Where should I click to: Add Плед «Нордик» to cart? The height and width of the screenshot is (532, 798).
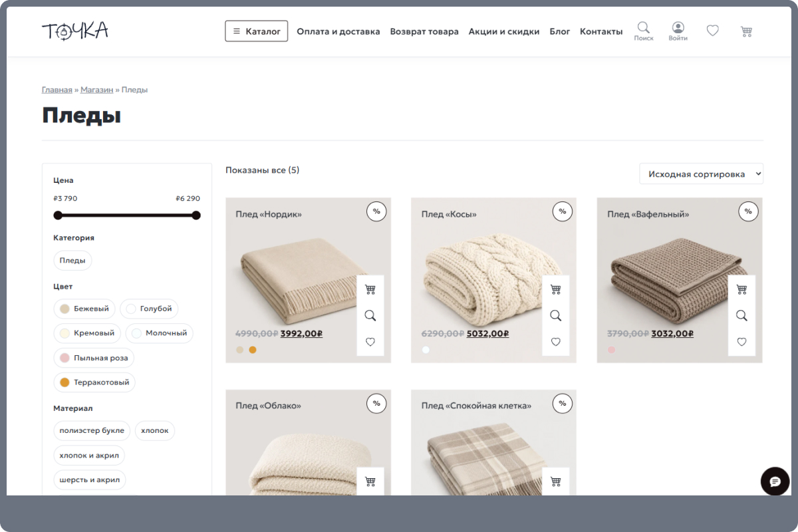(370, 289)
